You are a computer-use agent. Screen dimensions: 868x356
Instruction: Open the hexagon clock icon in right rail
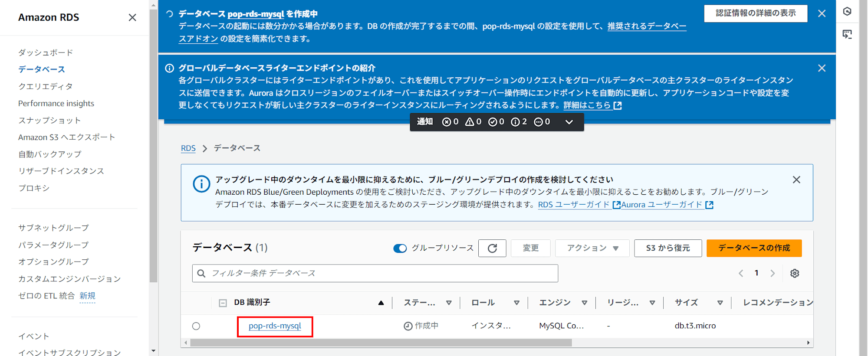coord(847,12)
